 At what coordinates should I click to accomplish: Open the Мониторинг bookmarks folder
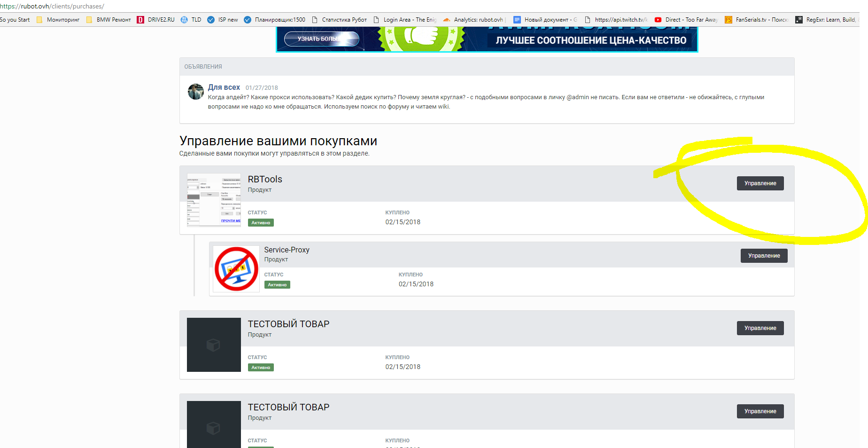(58, 20)
